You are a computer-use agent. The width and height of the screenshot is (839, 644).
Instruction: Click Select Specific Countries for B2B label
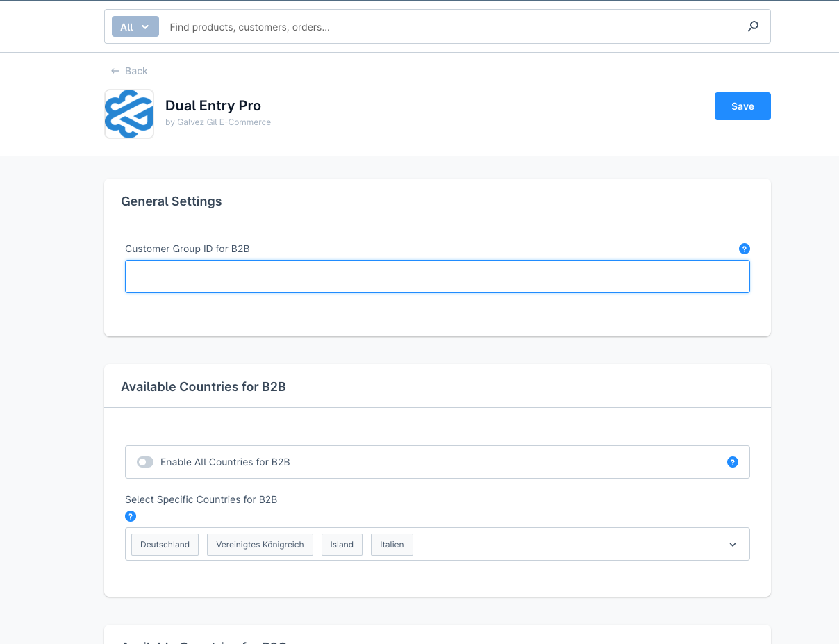(201, 499)
